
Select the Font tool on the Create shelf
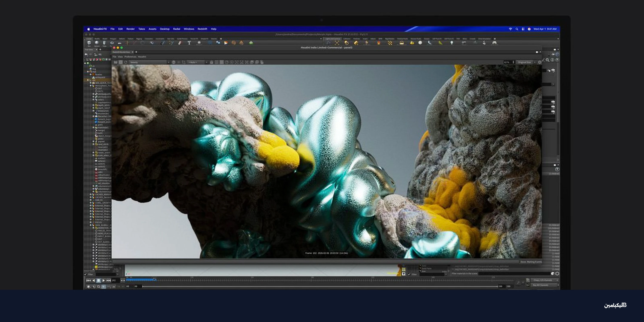coord(189,43)
